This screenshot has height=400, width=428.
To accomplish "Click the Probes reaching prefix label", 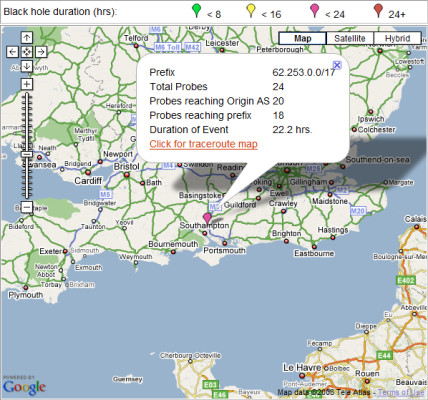I will tap(200, 115).
